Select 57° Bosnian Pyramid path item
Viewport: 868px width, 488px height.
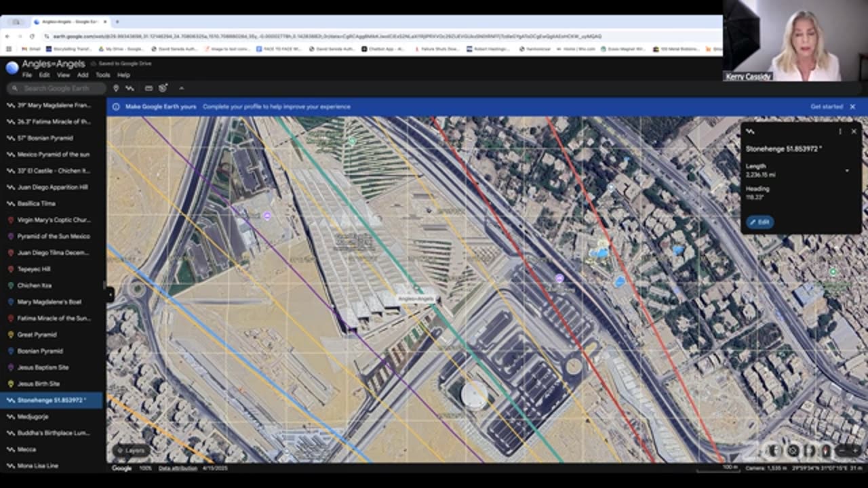click(52, 138)
